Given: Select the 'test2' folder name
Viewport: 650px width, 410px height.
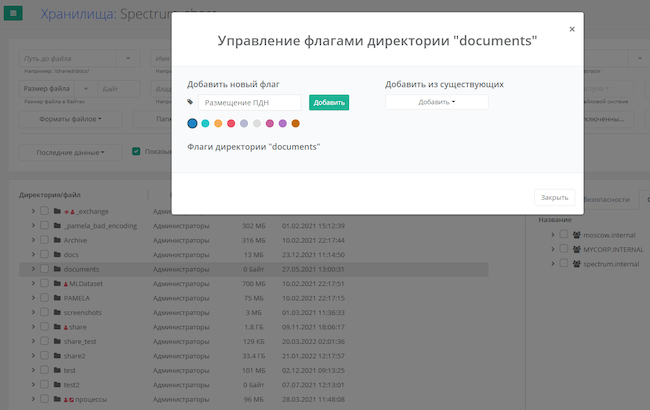Looking at the screenshot, I should pyautogui.click(x=71, y=385).
